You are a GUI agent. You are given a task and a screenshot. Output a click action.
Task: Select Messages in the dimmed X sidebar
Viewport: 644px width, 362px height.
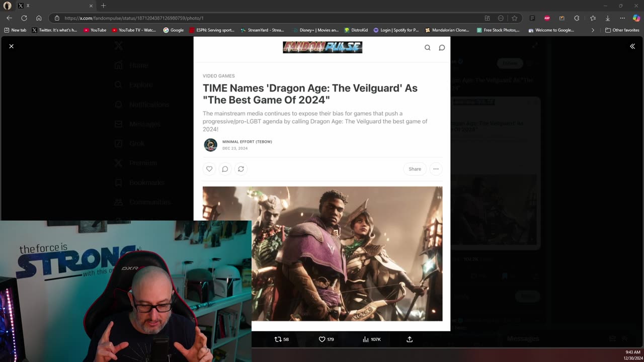(137, 124)
